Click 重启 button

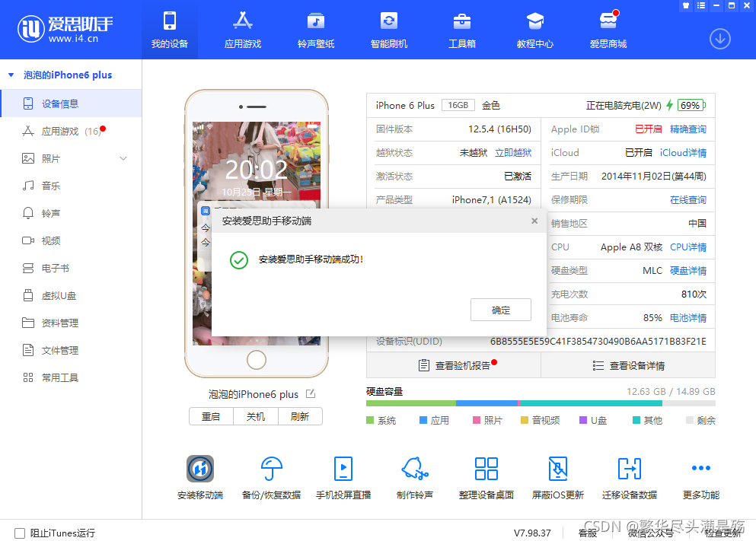[x=211, y=416]
